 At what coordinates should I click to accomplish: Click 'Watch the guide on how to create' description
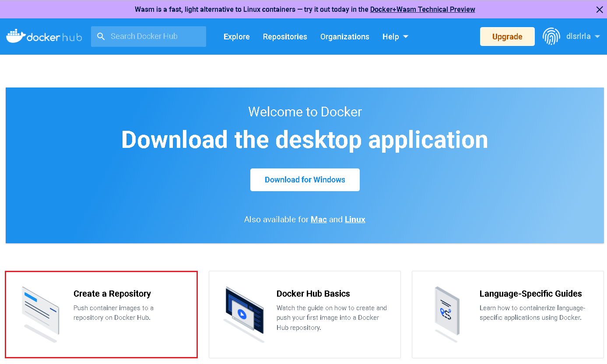(332, 318)
